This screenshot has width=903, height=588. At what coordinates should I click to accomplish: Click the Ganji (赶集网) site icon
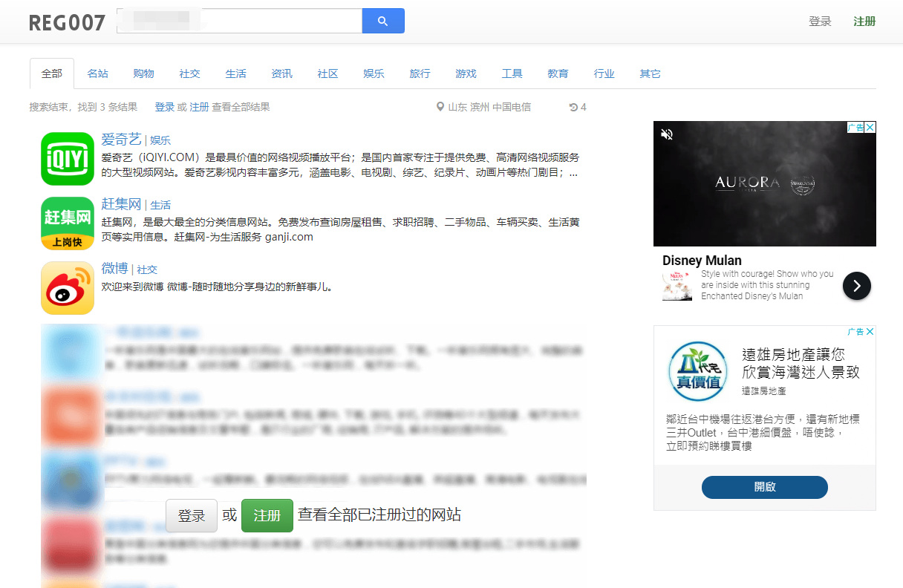click(x=68, y=223)
